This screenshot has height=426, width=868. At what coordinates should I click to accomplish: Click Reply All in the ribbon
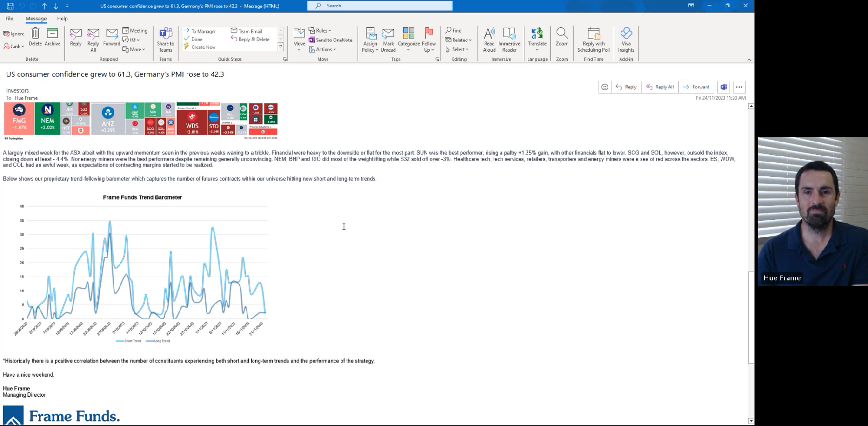[x=93, y=40]
